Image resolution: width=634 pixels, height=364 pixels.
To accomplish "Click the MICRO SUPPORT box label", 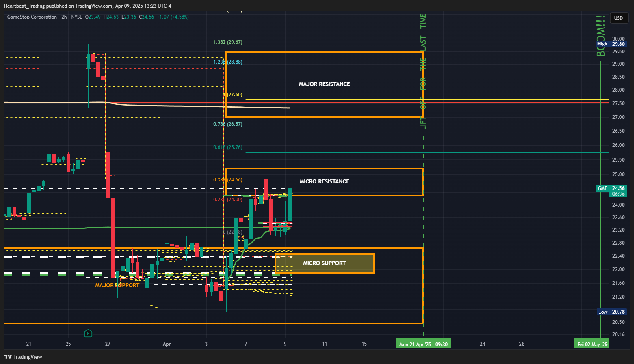I will 324,263.
